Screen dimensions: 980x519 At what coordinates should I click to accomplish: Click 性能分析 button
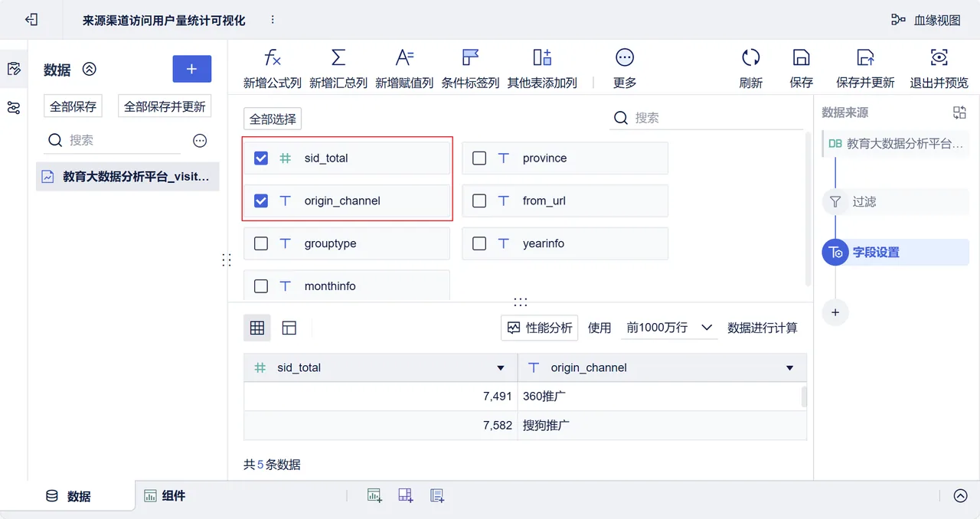pyautogui.click(x=540, y=328)
